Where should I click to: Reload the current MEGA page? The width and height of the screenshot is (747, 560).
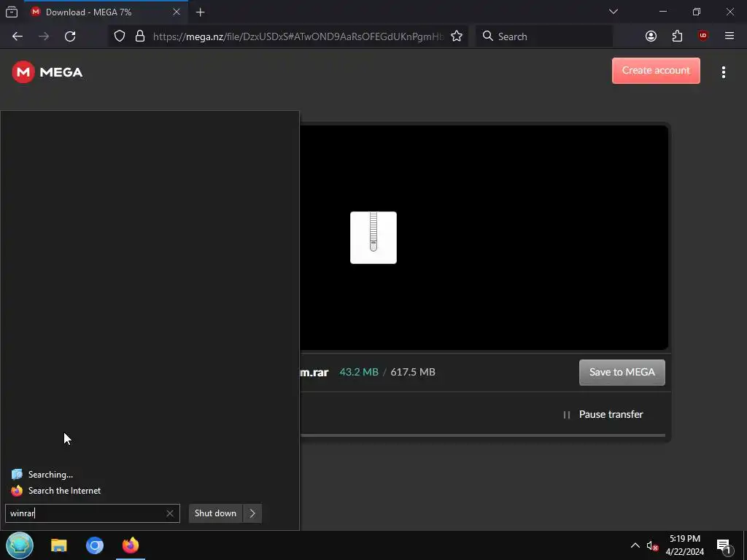[70, 36]
